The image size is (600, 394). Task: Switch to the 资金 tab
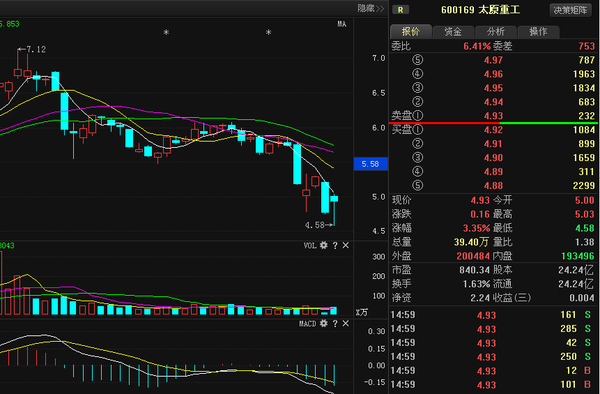click(453, 32)
